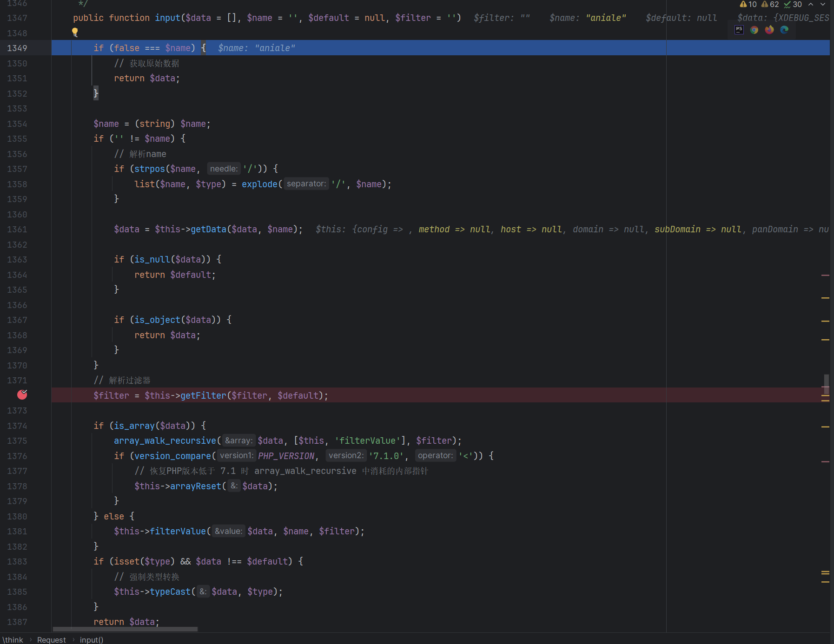The height and width of the screenshot is (644, 834).
Task: Click the typeCast method call
Action: pos(170,591)
